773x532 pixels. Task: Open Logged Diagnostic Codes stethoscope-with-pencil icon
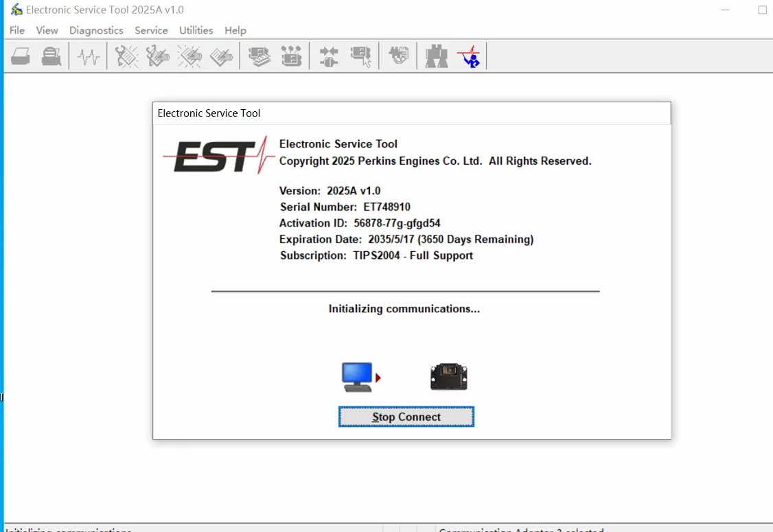pos(158,56)
